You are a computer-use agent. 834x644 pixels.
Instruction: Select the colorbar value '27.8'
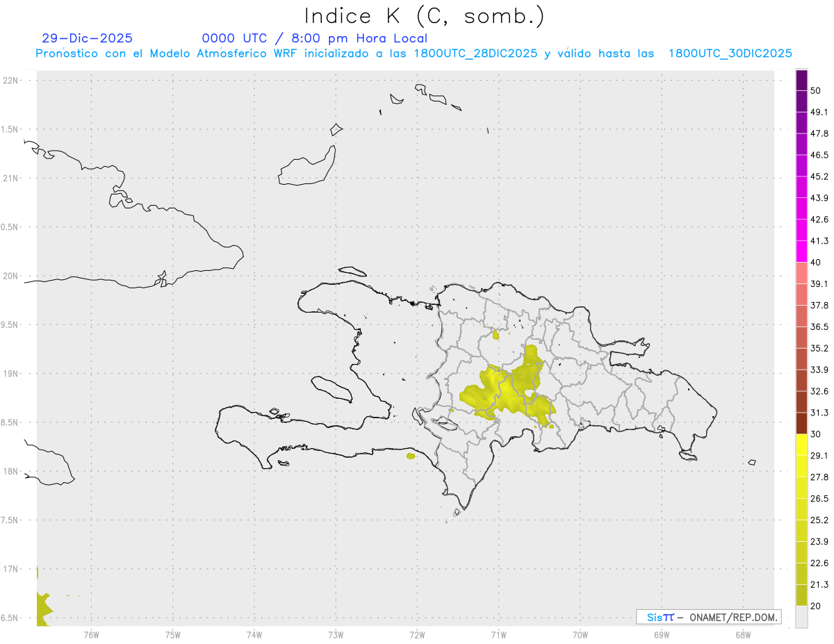point(819,477)
